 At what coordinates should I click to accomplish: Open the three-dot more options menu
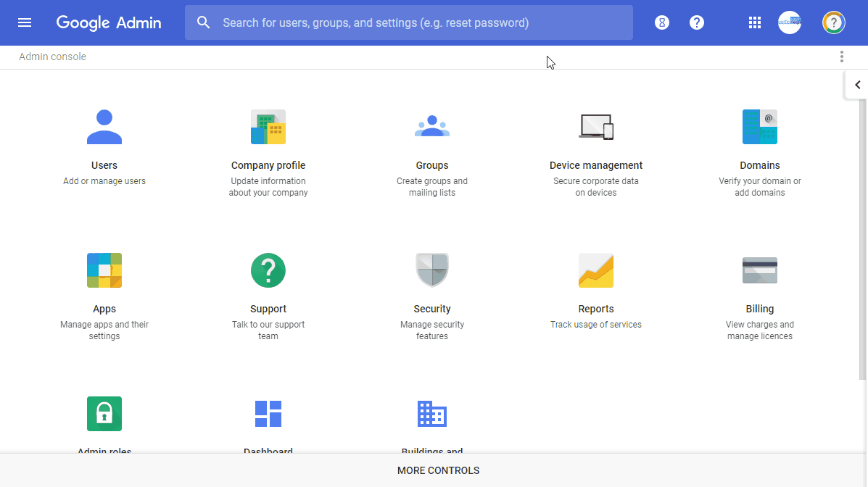[841, 57]
